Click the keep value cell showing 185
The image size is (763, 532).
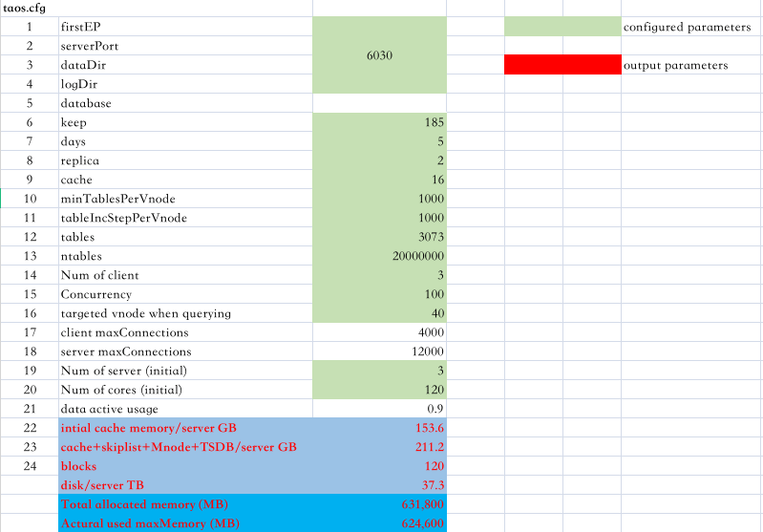(x=379, y=122)
